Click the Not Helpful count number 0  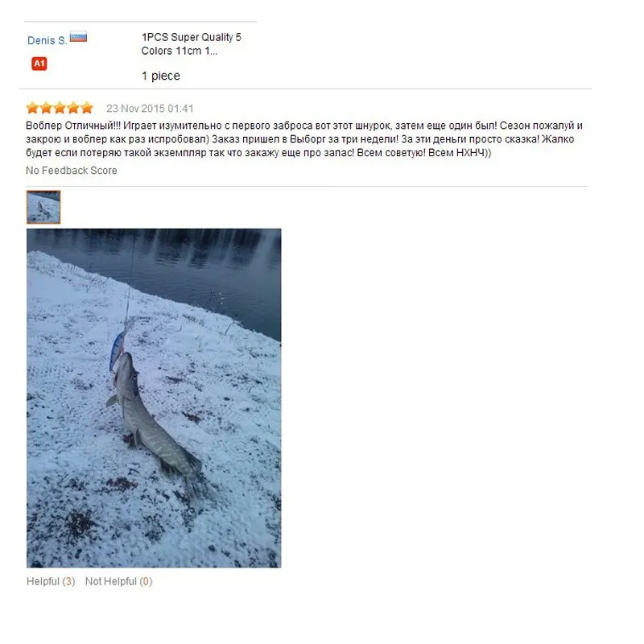click(x=146, y=581)
